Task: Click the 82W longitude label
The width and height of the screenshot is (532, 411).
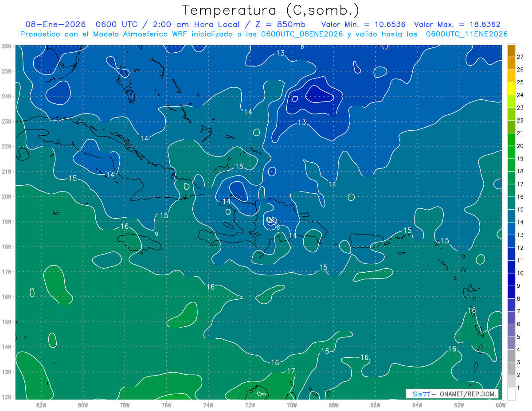Action: pyautogui.click(x=41, y=405)
